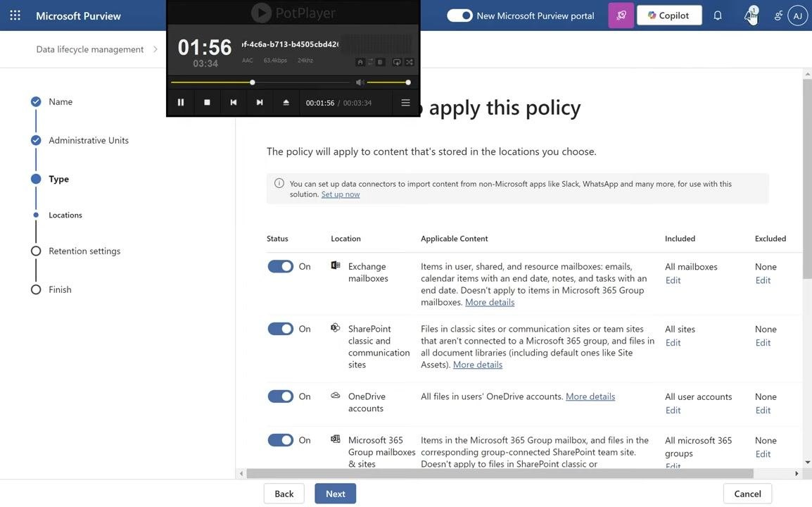Turn off Microsoft 365 Group mailboxes toggle
Screen dimensions: 812x507
coord(280,440)
